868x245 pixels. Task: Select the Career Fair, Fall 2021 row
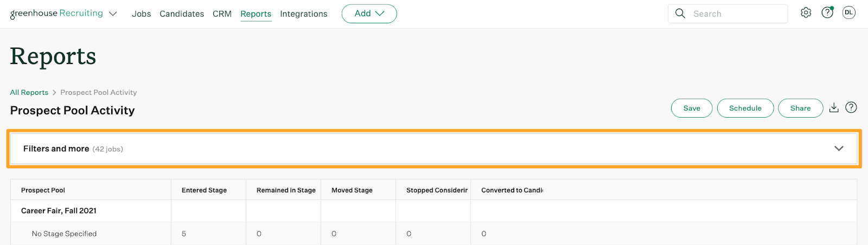(x=433, y=211)
